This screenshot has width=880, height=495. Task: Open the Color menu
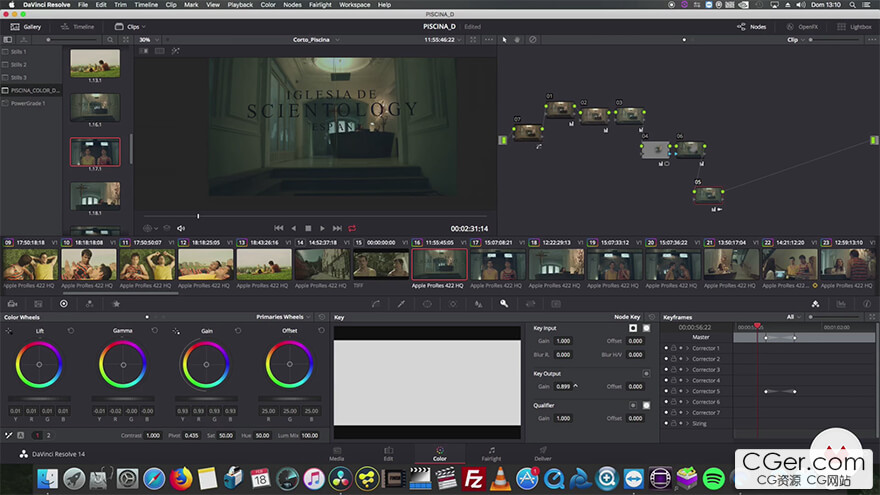(x=268, y=4)
